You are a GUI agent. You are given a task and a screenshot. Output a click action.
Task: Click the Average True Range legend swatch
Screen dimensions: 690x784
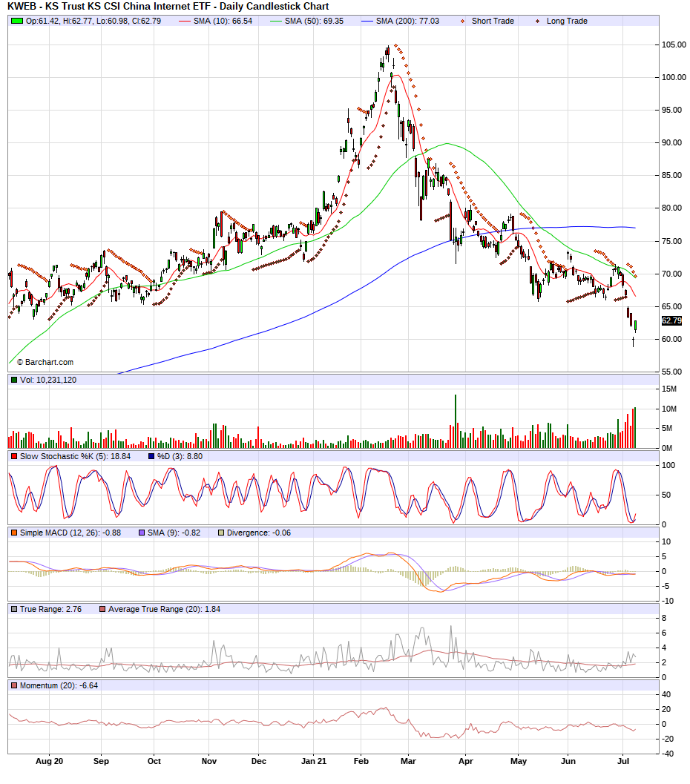(x=102, y=610)
